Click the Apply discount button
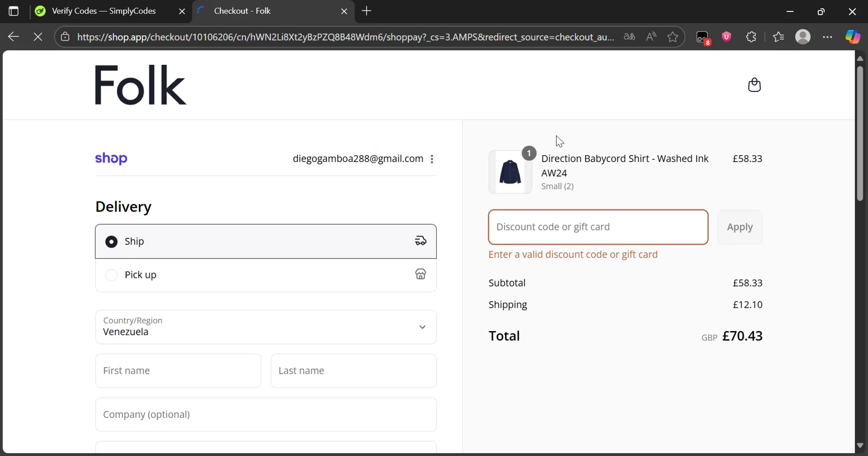 740,227
